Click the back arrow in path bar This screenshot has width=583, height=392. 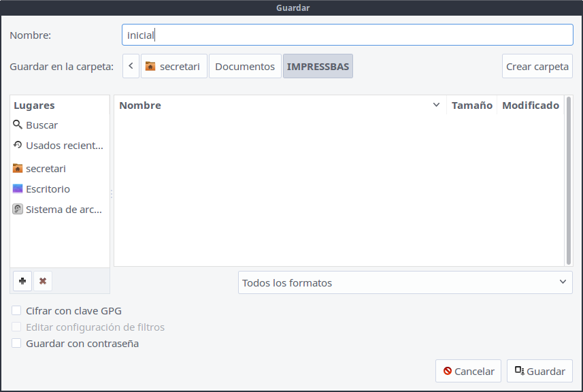[x=131, y=67]
